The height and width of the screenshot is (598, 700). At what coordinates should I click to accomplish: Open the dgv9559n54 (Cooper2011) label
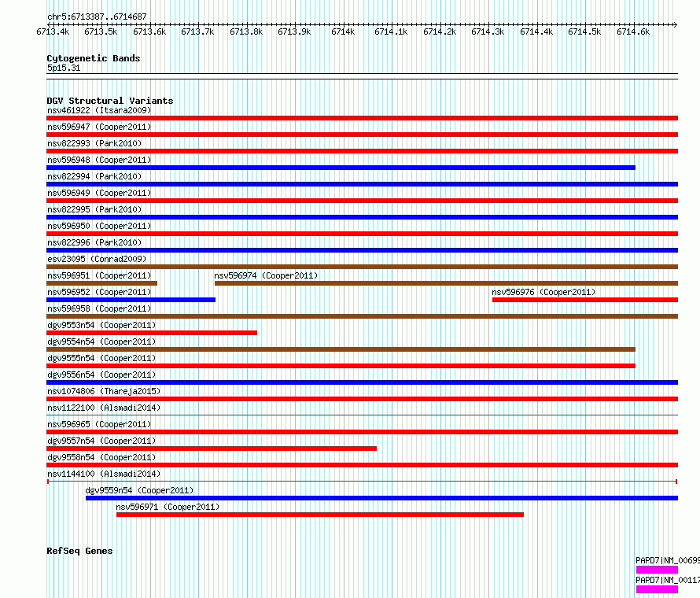click(x=139, y=490)
